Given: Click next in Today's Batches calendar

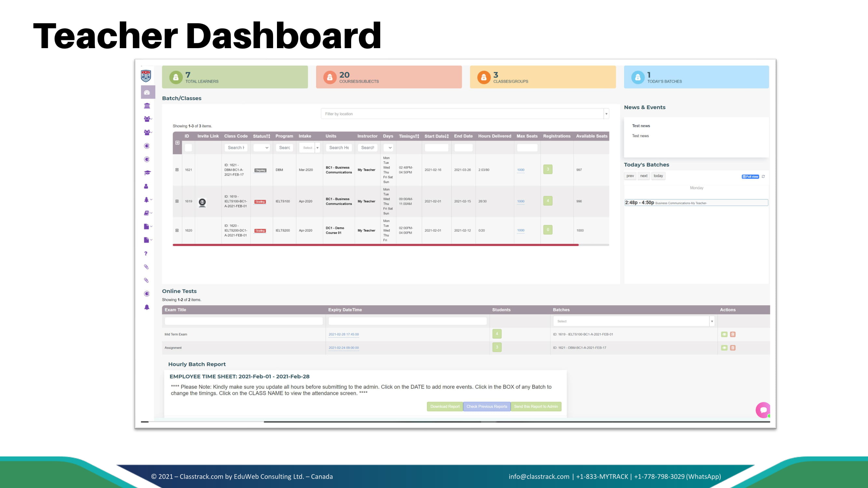Looking at the screenshot, I should point(643,176).
